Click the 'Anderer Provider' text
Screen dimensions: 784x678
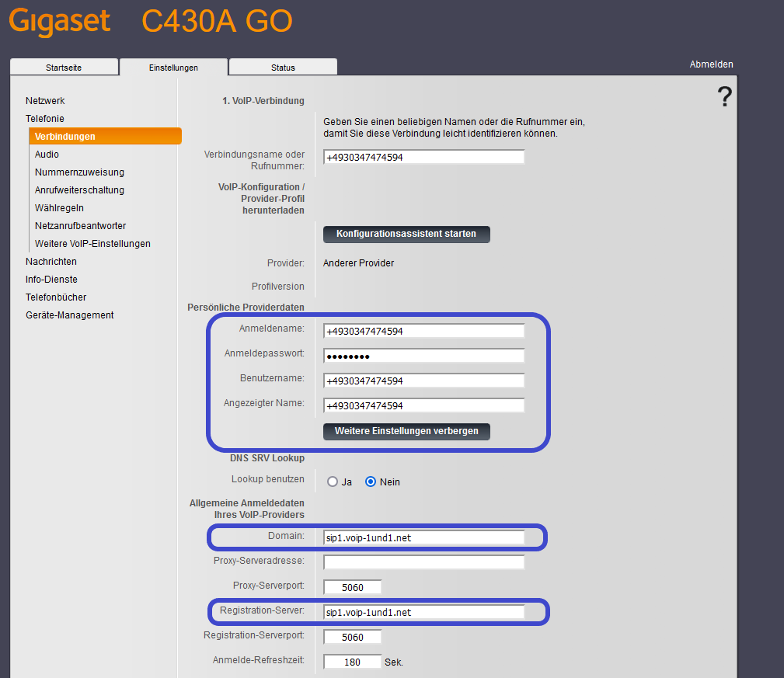[358, 263]
